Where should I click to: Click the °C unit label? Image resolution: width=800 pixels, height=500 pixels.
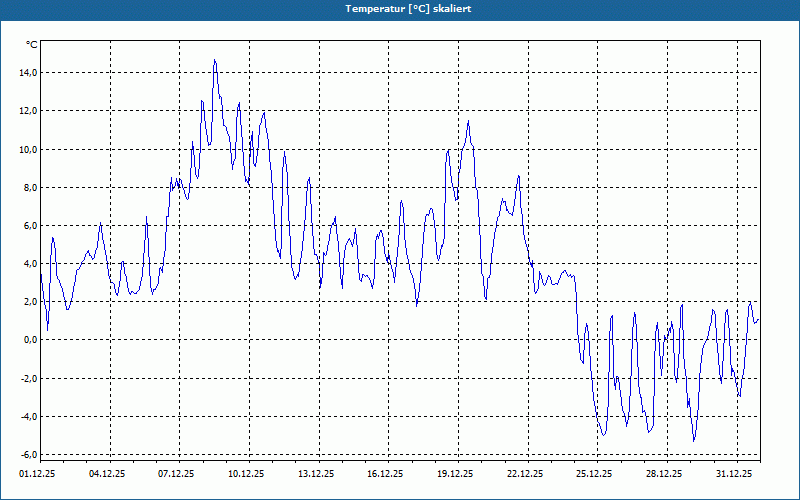point(32,45)
